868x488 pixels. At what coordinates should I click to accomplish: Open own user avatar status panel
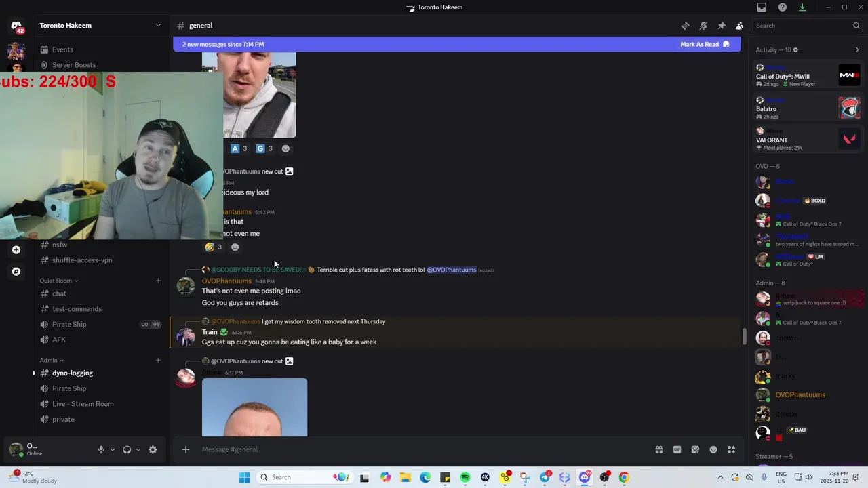(x=16, y=449)
